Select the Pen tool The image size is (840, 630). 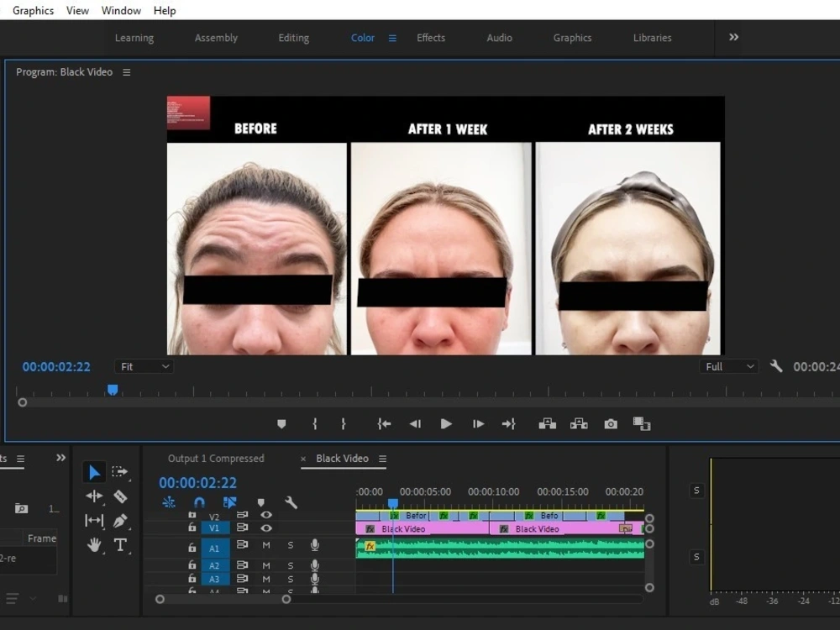120,521
